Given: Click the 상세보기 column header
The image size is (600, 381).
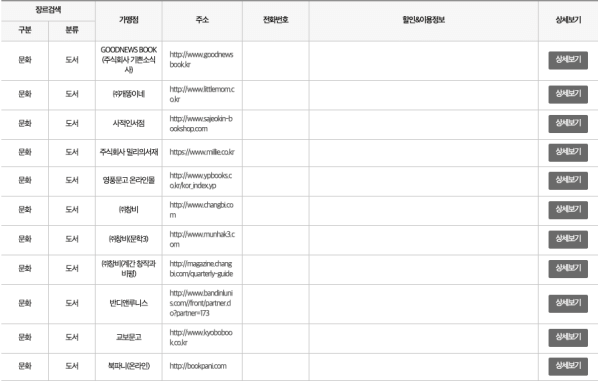Looking at the screenshot, I should [x=568, y=20].
